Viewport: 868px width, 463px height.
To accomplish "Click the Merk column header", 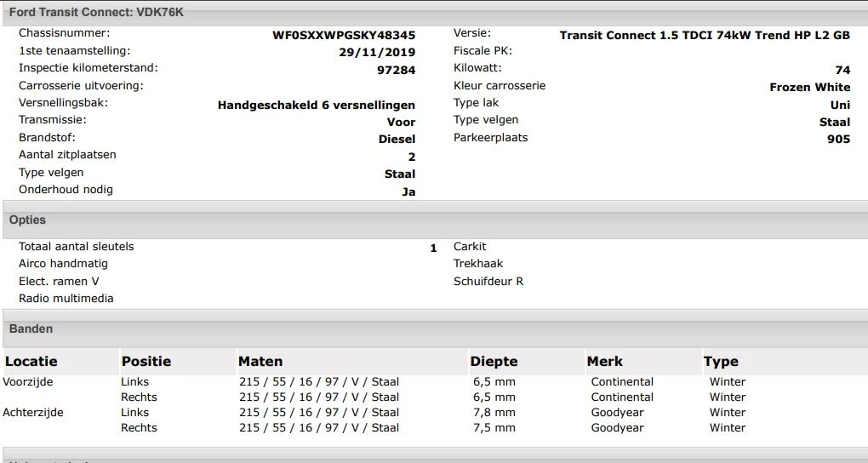I will click(x=604, y=361).
